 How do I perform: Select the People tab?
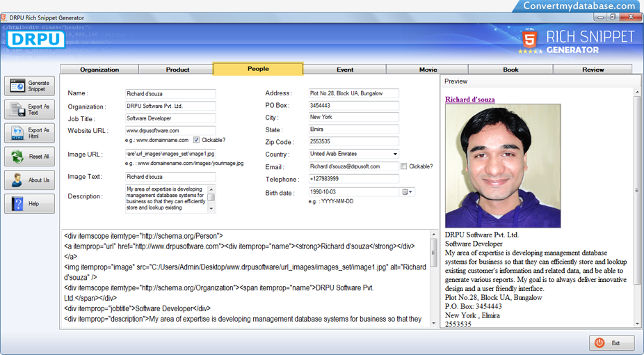pyautogui.click(x=258, y=69)
